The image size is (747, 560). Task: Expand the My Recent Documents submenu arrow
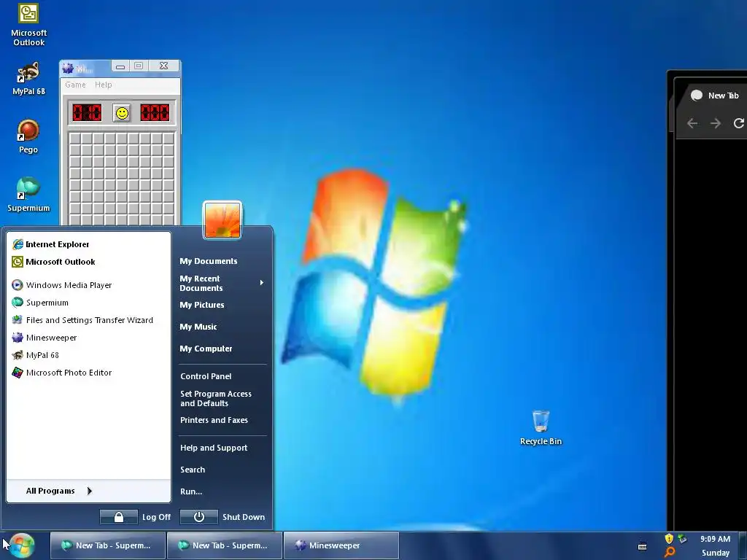pos(262,283)
